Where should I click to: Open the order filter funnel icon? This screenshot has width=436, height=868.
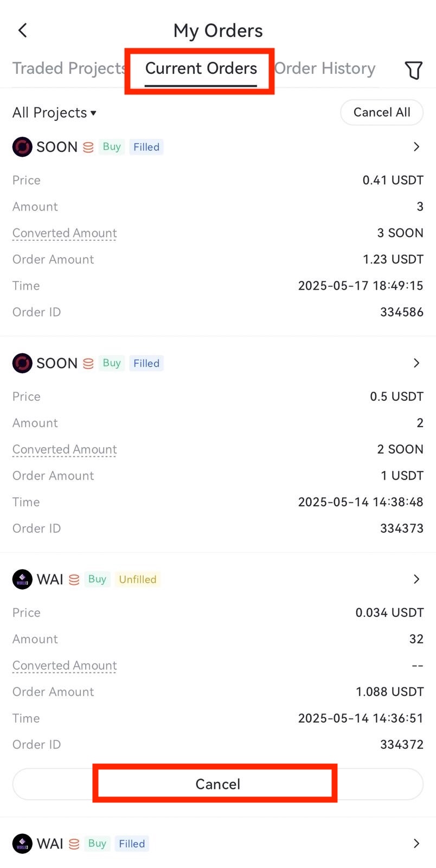pyautogui.click(x=413, y=69)
